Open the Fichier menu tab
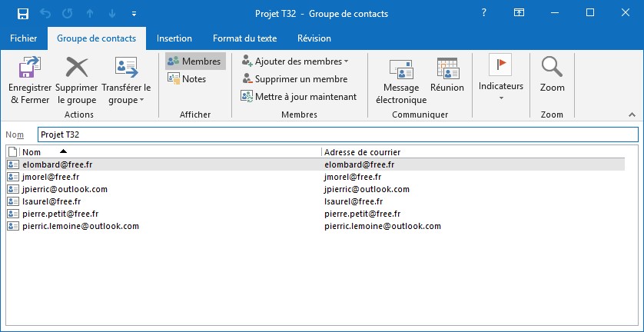644x332 pixels. pyautogui.click(x=23, y=38)
